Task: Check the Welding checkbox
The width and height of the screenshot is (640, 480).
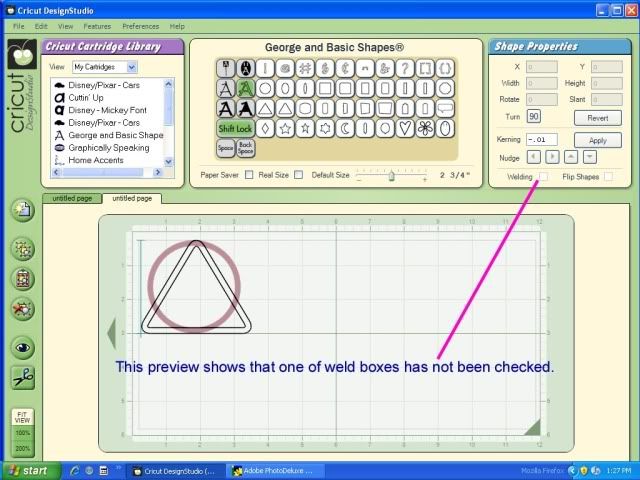Action: tap(544, 176)
